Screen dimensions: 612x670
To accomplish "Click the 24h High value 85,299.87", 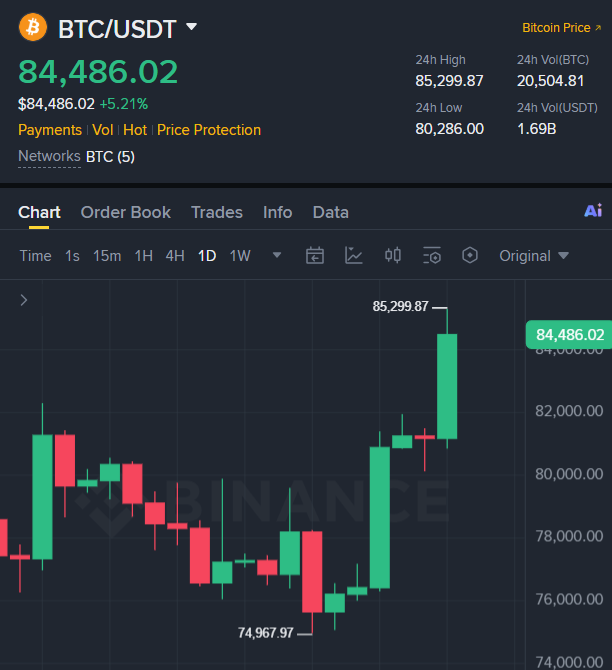I will [449, 81].
